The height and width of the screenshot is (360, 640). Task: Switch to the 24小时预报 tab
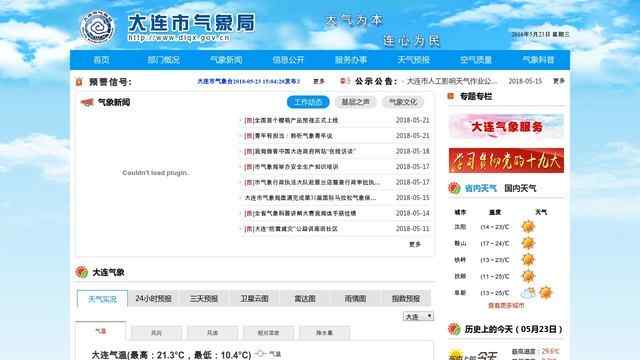pos(153,299)
